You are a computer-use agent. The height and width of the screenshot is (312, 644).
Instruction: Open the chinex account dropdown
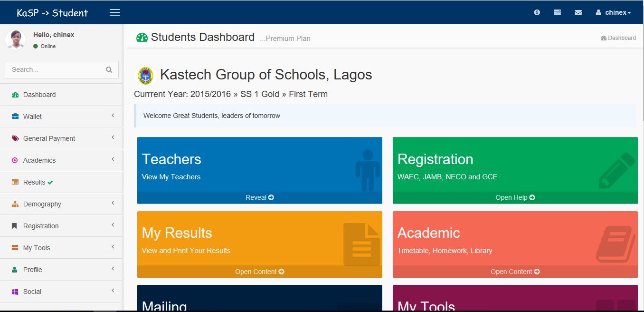613,12
